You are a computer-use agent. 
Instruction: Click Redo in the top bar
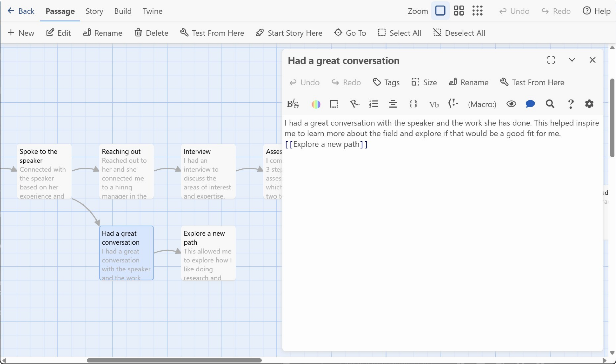[x=556, y=11]
